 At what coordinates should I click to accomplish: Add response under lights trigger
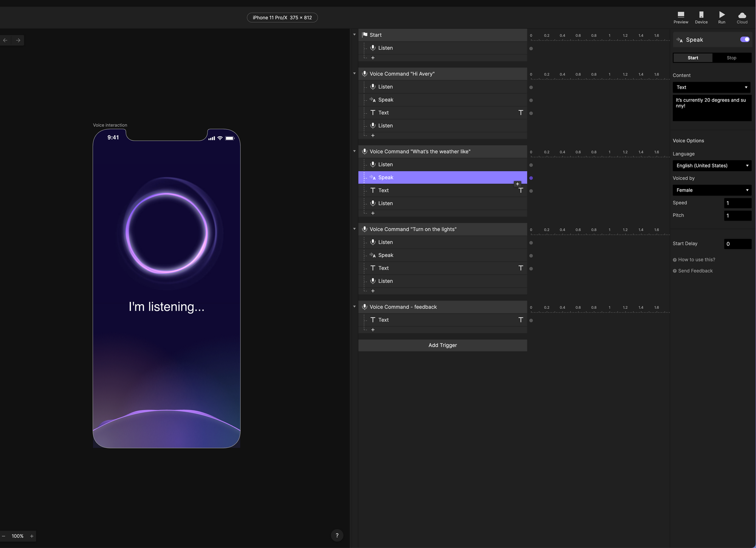pyautogui.click(x=373, y=291)
